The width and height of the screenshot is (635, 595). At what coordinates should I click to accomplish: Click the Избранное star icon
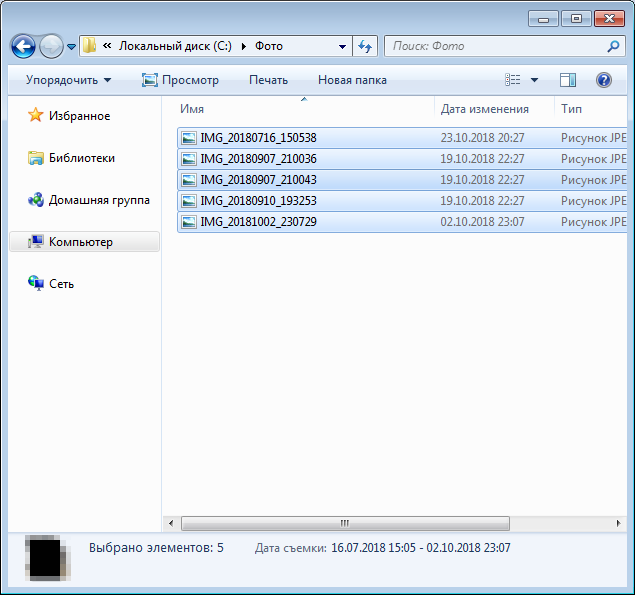36,115
